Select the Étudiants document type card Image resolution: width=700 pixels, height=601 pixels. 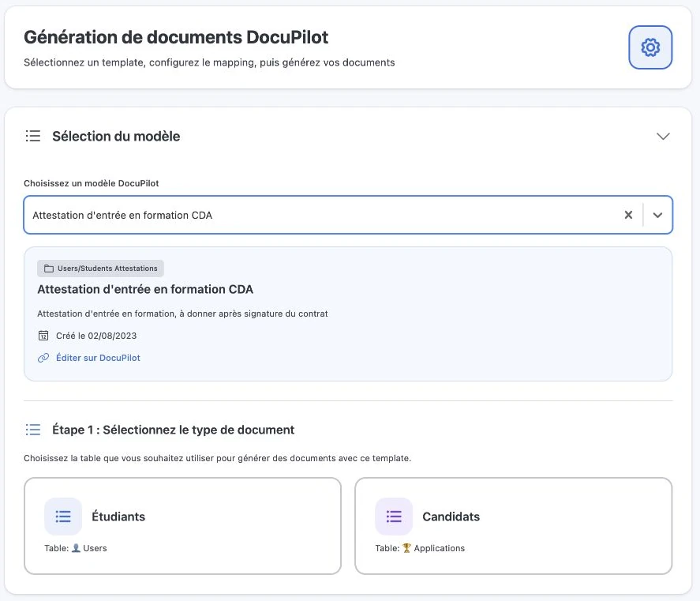(182, 526)
